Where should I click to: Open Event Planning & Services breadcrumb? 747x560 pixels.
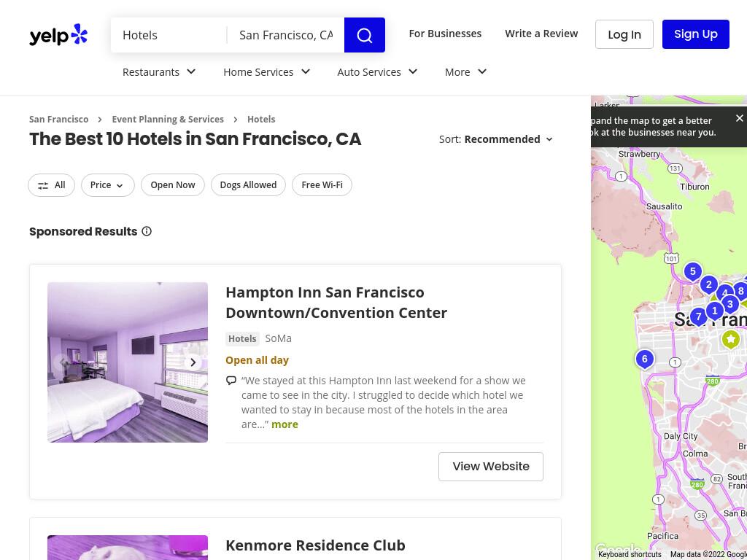pyautogui.click(x=168, y=120)
